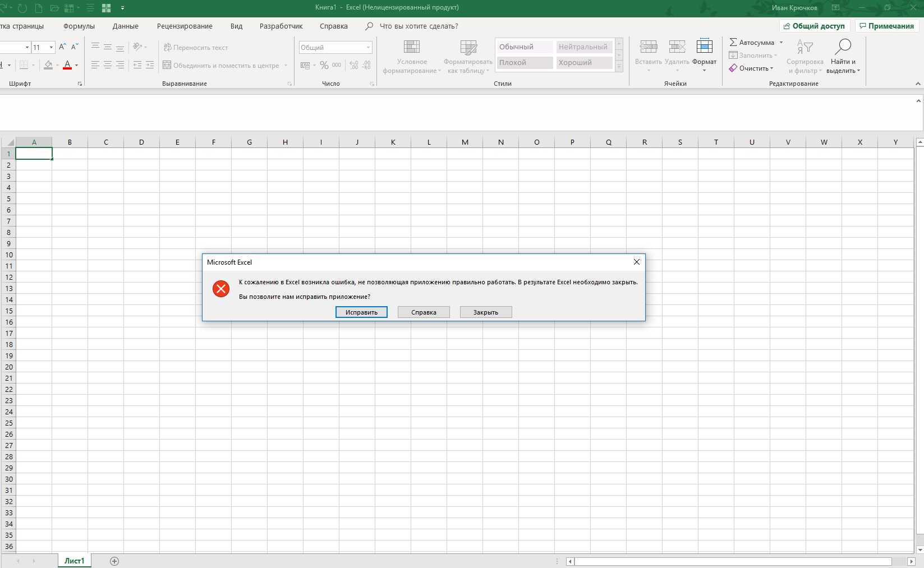Add a new sheet with plus icon
Image resolution: width=924 pixels, height=568 pixels.
[114, 561]
